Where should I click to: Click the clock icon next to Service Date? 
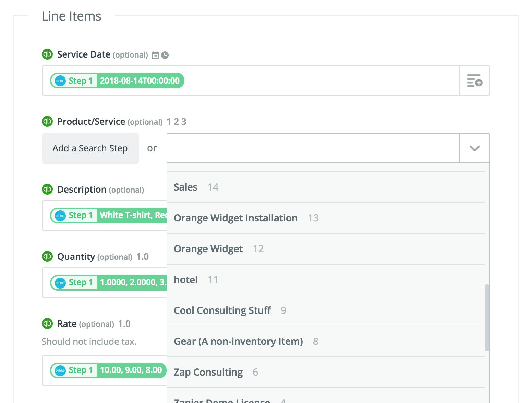[165, 55]
